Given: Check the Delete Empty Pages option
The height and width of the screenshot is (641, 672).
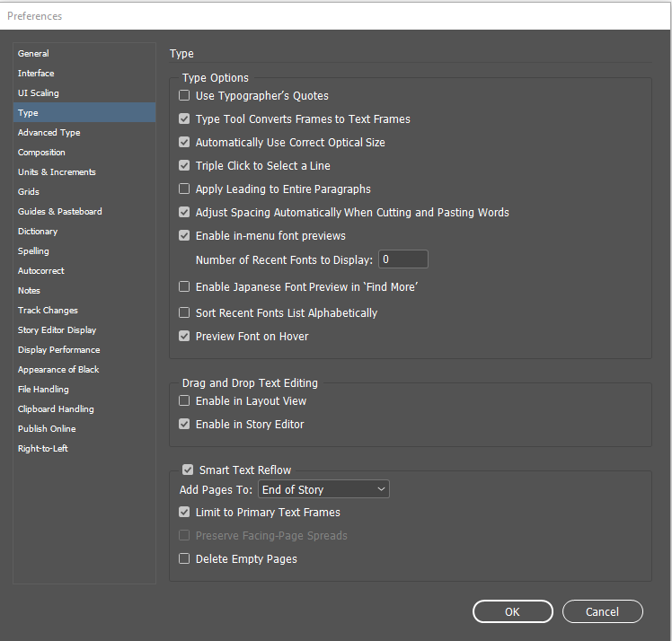Looking at the screenshot, I should tap(184, 559).
